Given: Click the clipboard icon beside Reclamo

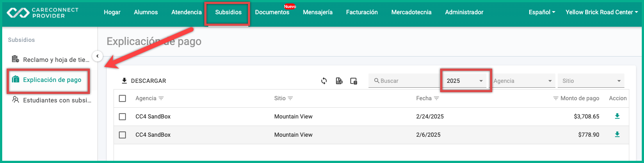Looking at the screenshot, I should 16,59.
